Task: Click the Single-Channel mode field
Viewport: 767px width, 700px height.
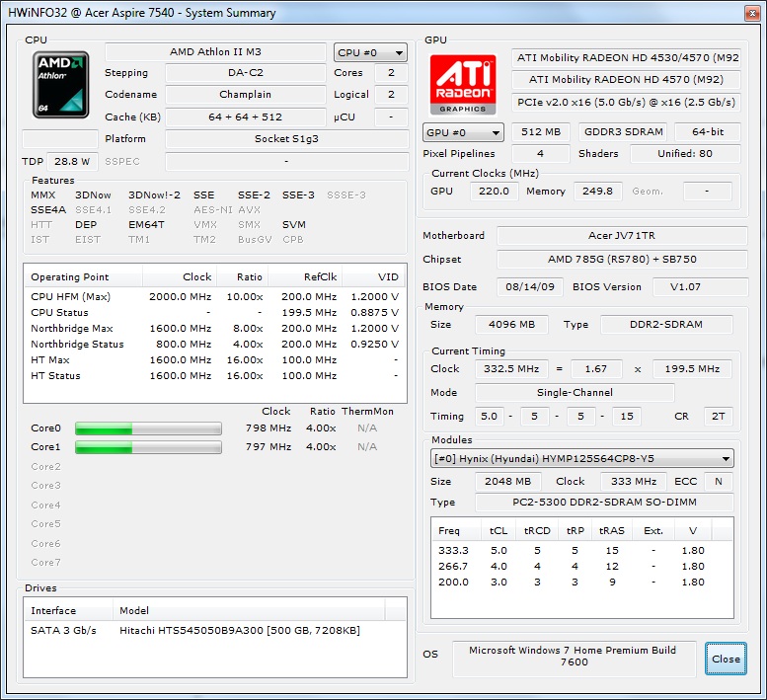Action: [575, 393]
